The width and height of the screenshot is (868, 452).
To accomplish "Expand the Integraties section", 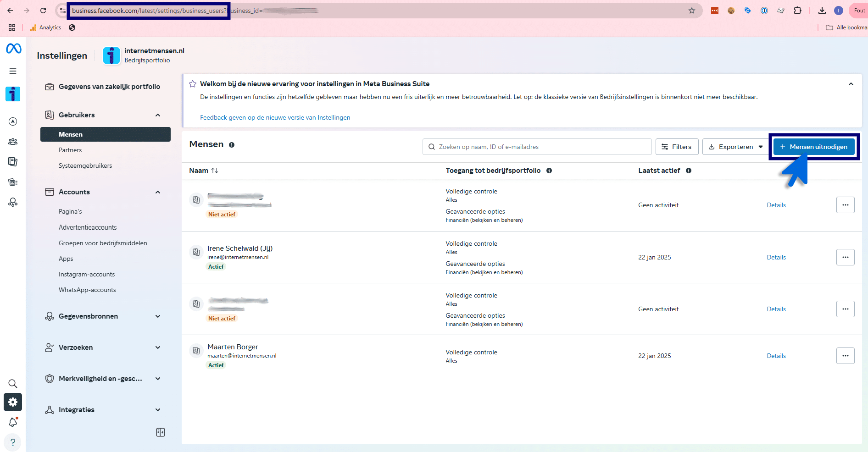I will 158,410.
